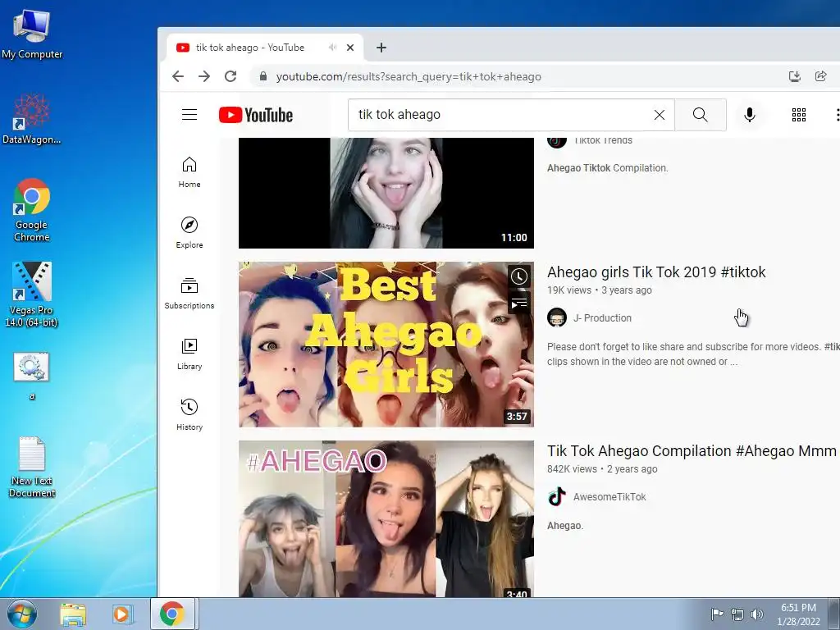Open the Windows Start button
This screenshot has width=840, height=630.
[22, 614]
